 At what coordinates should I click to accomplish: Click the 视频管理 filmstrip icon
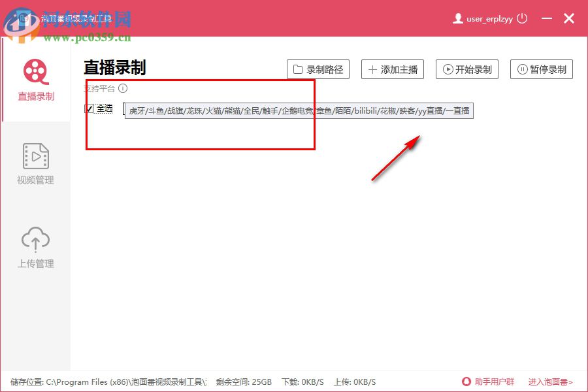35,156
